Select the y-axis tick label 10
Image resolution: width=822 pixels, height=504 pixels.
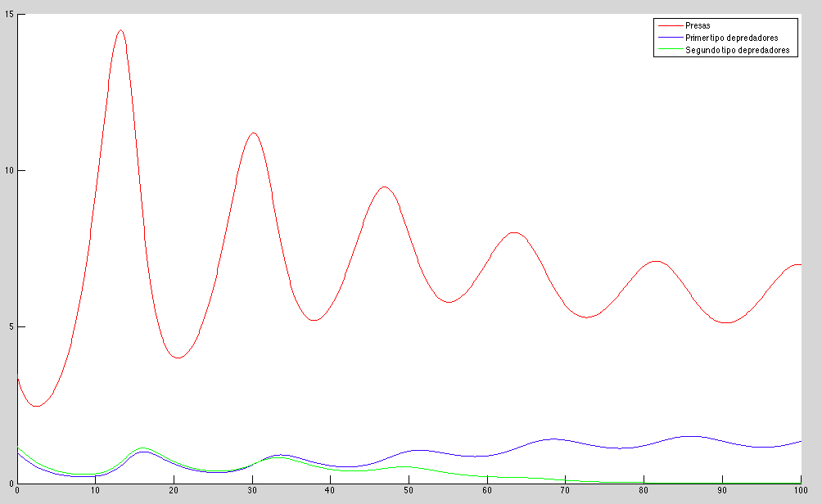[8, 171]
